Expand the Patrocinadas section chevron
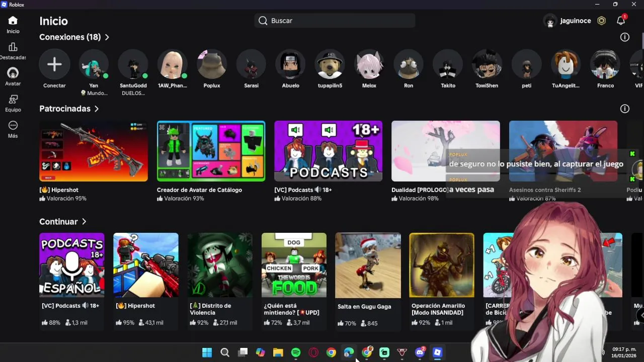 [x=96, y=109]
